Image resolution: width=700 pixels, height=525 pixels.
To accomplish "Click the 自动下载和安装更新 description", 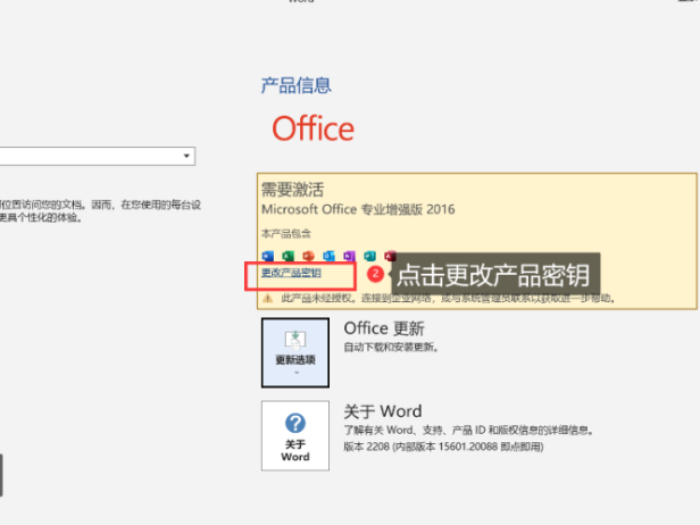I will point(391,347).
